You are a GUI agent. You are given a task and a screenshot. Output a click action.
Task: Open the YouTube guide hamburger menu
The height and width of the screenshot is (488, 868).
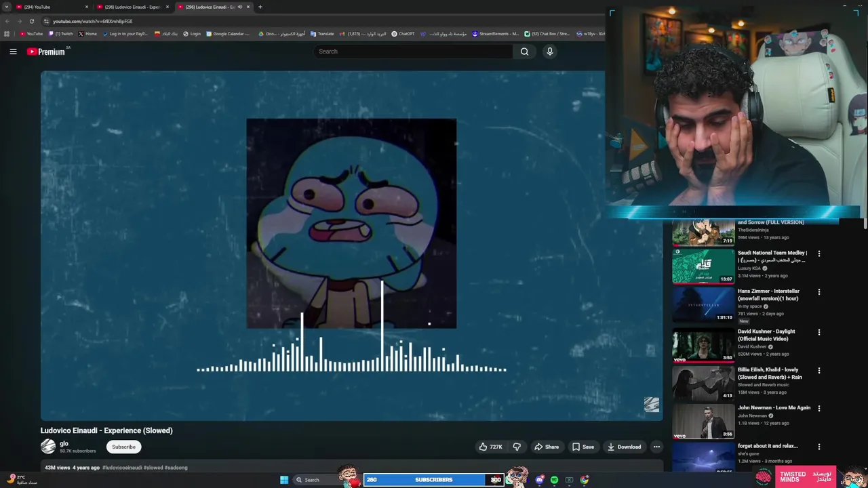(x=13, y=52)
